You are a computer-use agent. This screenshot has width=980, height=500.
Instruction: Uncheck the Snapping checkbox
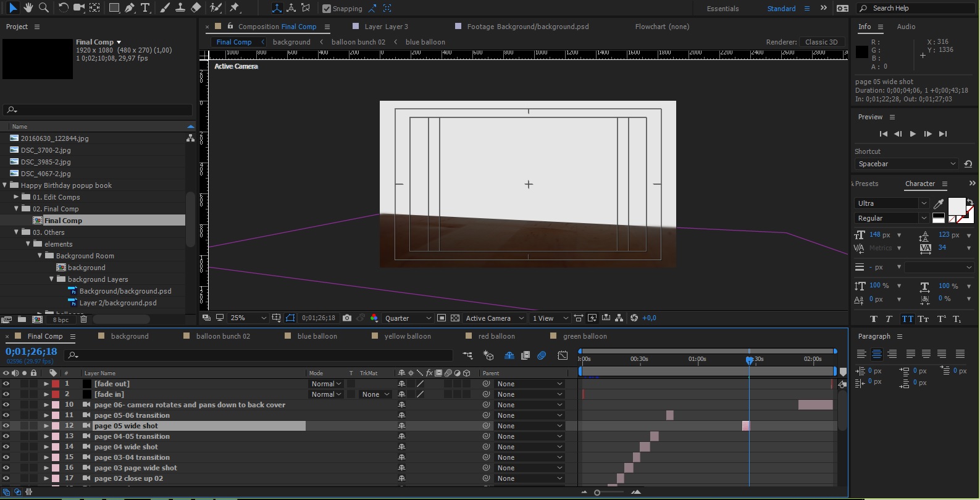pyautogui.click(x=327, y=9)
